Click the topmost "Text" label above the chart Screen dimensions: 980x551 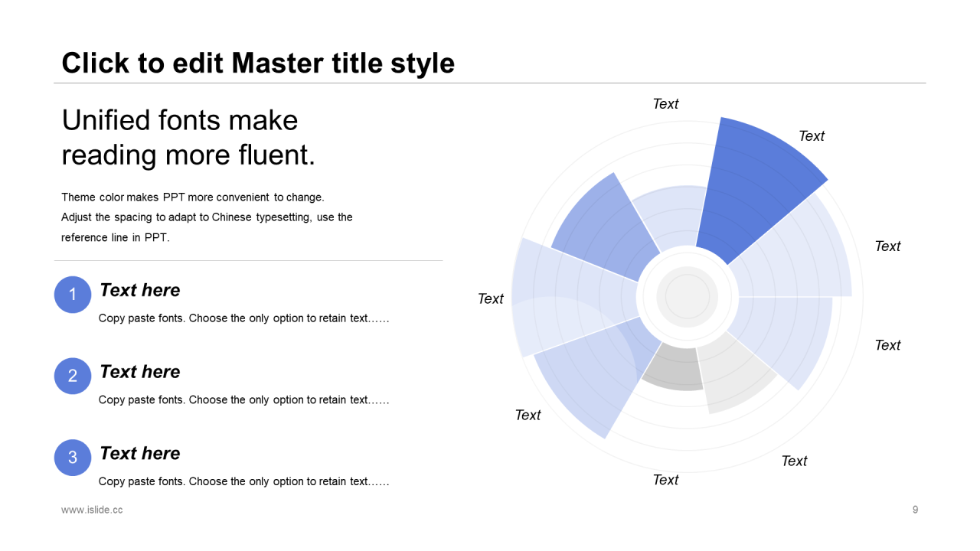665,104
